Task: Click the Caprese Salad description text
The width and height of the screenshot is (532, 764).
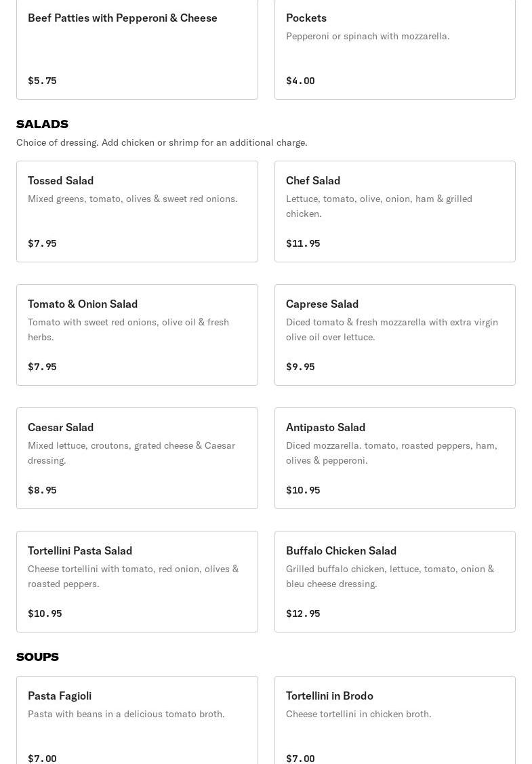Action: click(x=392, y=329)
